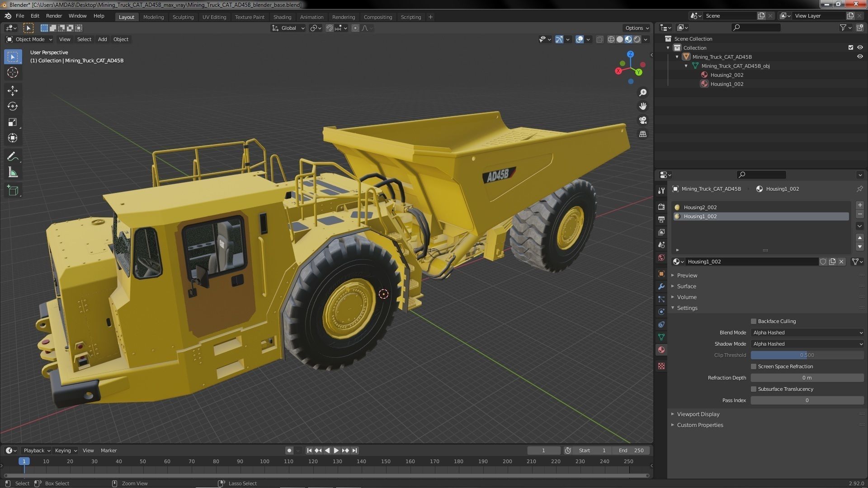Image resolution: width=868 pixels, height=488 pixels.
Task: Select the Move tool
Action: click(13, 91)
